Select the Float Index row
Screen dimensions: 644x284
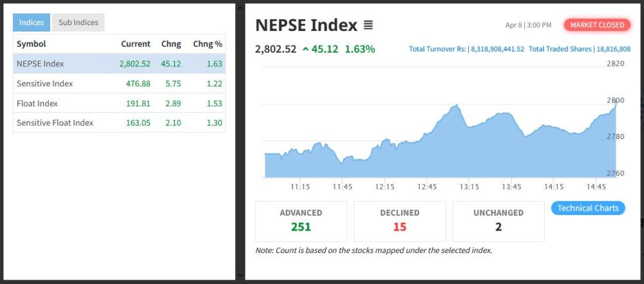[x=119, y=104]
